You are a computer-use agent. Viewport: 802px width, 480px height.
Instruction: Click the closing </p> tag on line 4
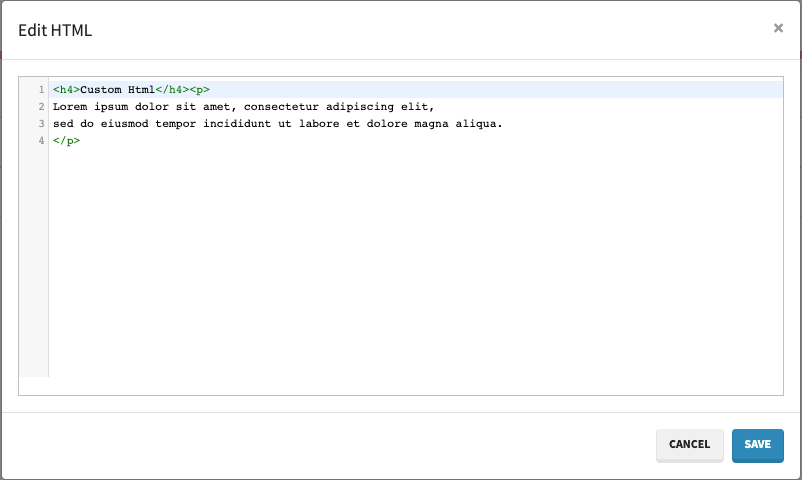pyautogui.click(x=66, y=141)
